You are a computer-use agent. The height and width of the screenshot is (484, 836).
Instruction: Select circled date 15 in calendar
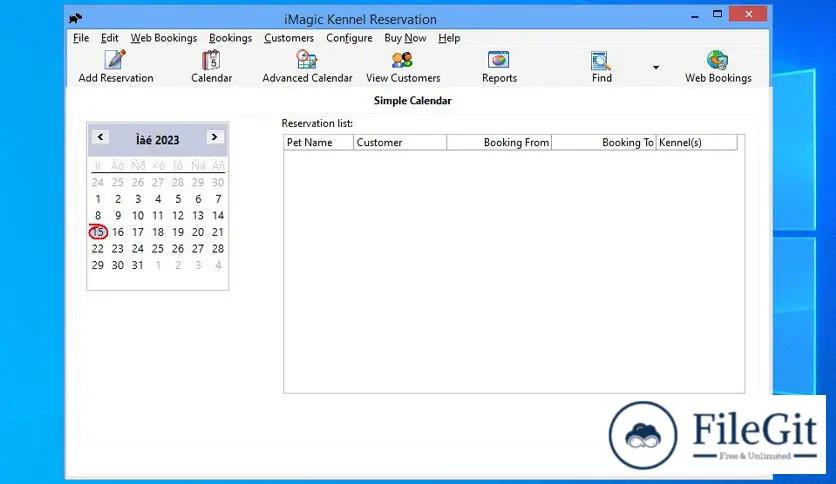[98, 232]
